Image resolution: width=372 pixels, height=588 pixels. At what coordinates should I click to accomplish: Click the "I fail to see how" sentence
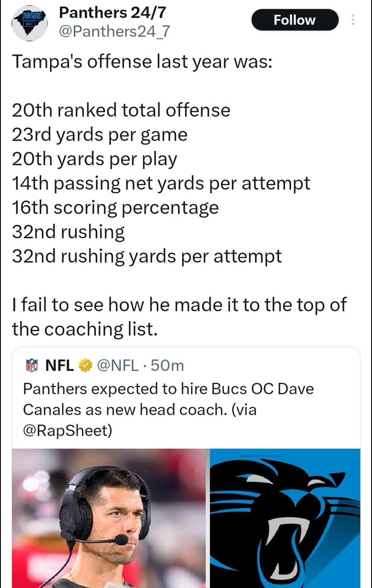pyautogui.click(x=179, y=317)
